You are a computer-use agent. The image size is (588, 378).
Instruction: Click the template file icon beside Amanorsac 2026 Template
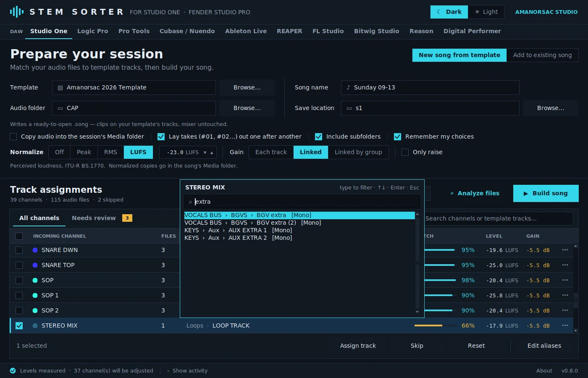(60, 88)
